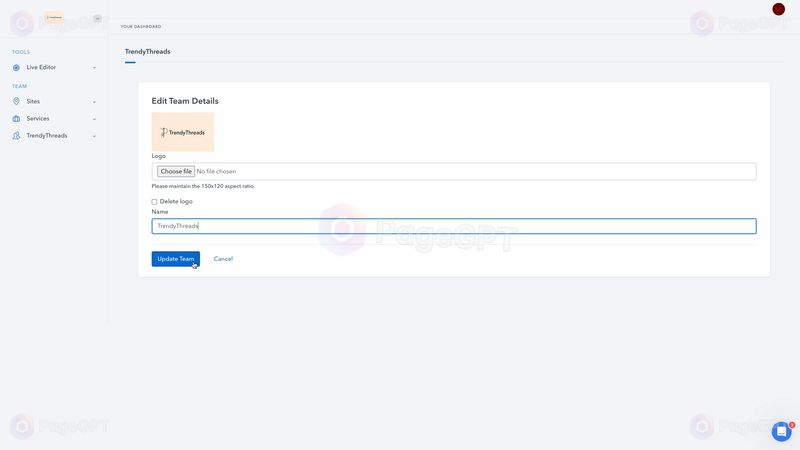The width and height of the screenshot is (800, 450).
Task: Expand the Live Editor chevron
Action: [x=94, y=68]
